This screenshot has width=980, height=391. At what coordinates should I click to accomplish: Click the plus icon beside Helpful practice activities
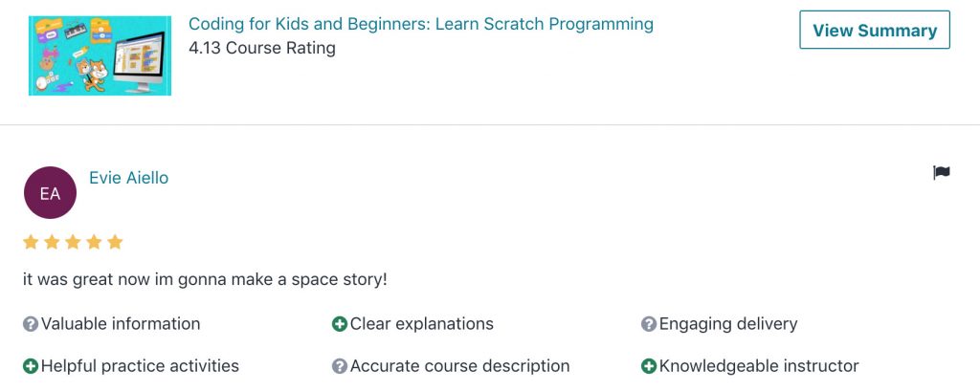click(x=31, y=366)
